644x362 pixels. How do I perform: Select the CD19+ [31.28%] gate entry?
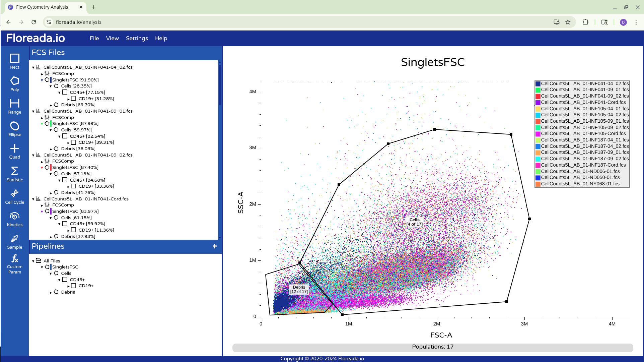pyautogui.click(x=96, y=99)
